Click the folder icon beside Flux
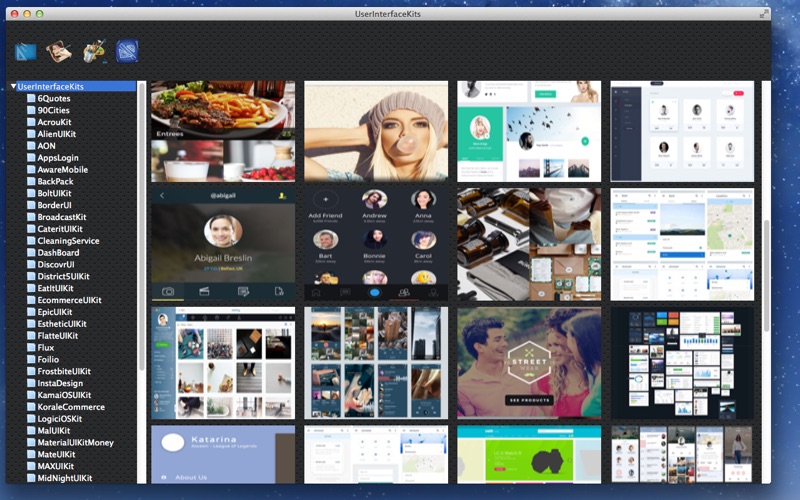800x500 pixels. [x=31, y=347]
